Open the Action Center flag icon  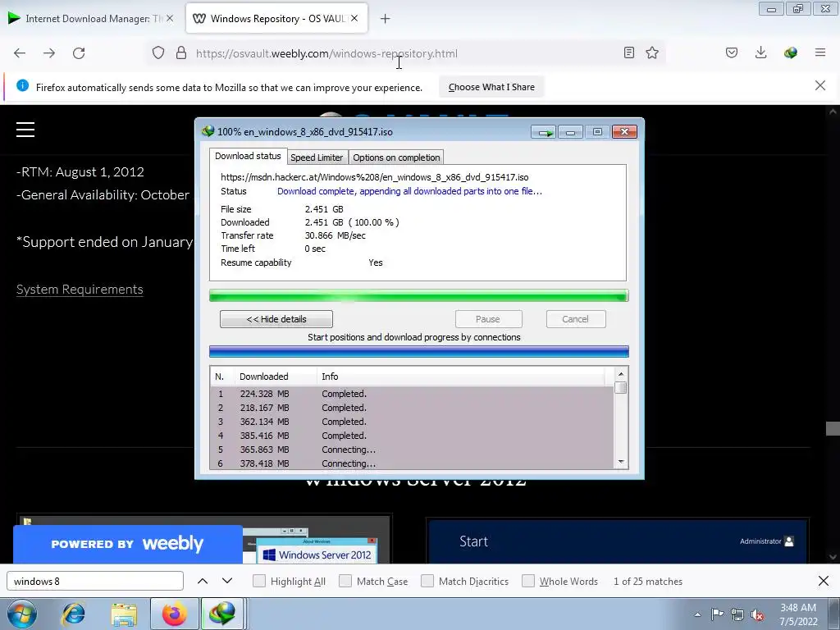click(717, 614)
